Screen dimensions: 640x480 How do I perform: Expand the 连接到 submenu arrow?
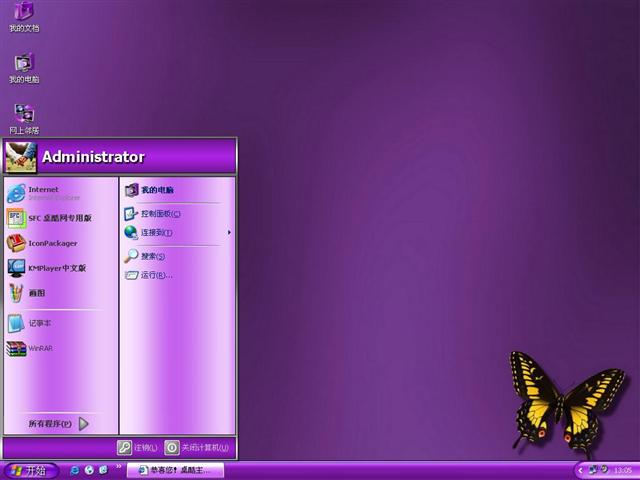pyautogui.click(x=229, y=233)
